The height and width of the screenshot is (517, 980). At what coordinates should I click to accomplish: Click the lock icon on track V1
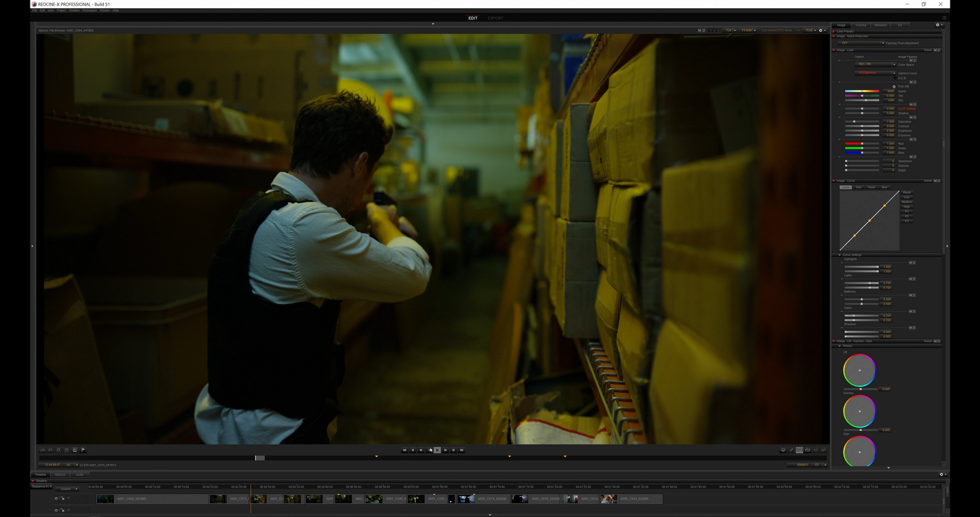point(62,499)
